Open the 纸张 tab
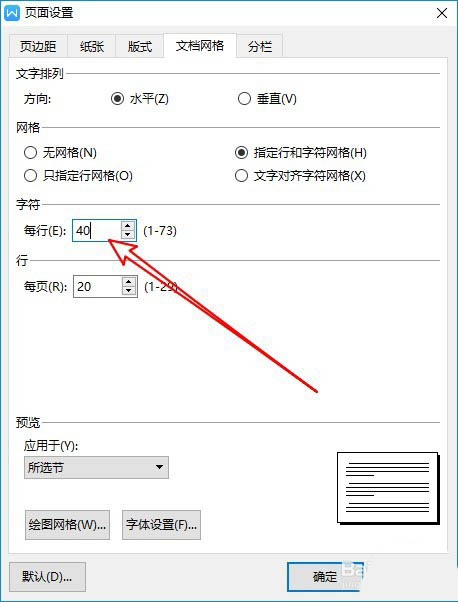The image size is (458, 602). tap(92, 46)
